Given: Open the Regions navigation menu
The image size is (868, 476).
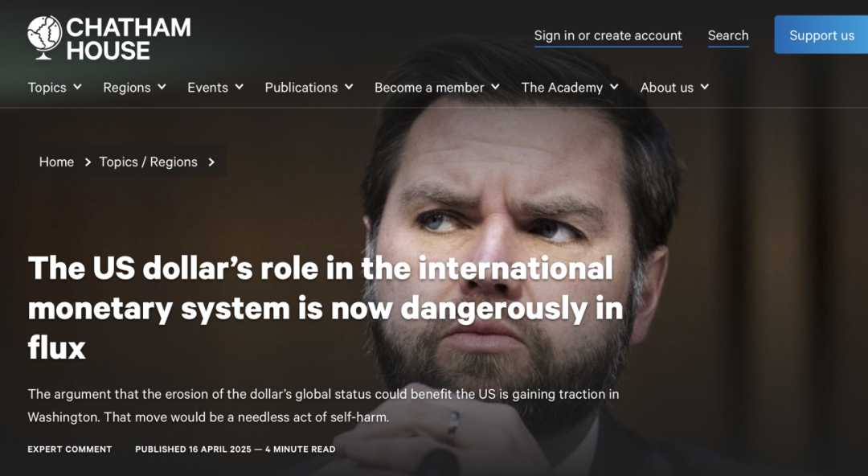Looking at the screenshot, I should click(127, 88).
